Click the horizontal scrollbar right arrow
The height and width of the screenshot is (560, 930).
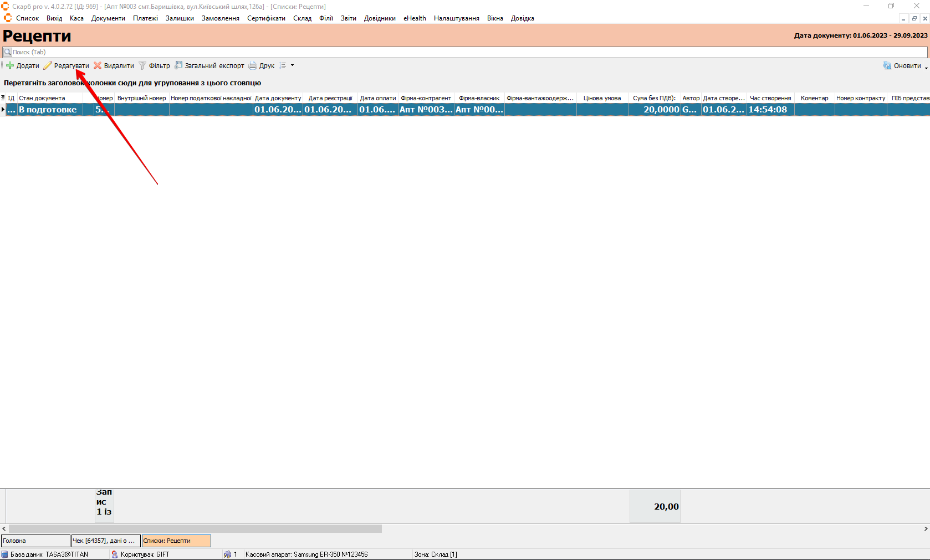(926, 529)
